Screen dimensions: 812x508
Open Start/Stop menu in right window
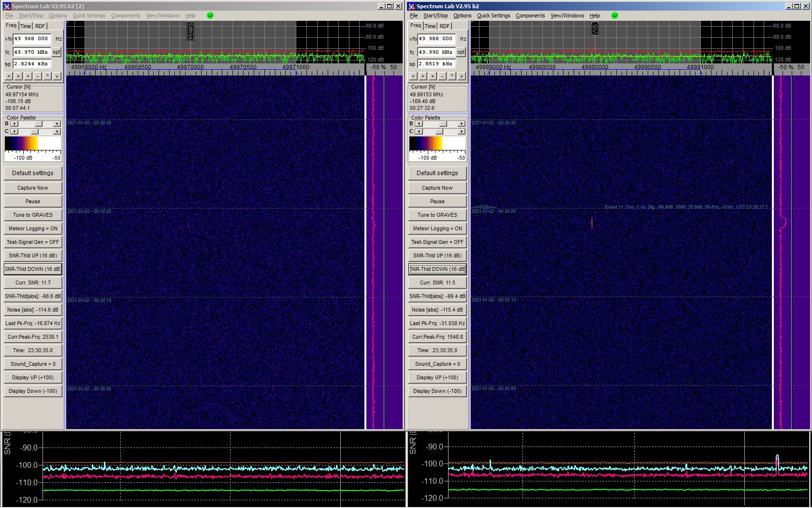[435, 15]
